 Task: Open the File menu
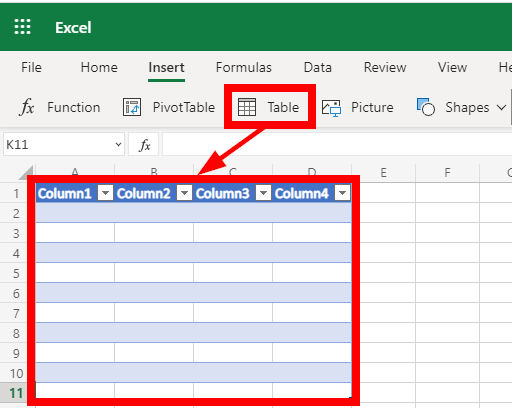click(x=31, y=68)
